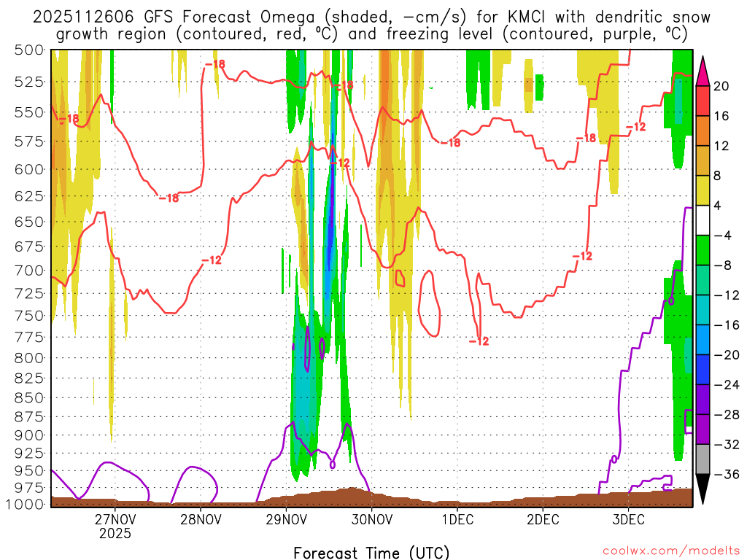
Task: Click the yellow 4 to 8 colorbar swatch
Action: [703, 190]
